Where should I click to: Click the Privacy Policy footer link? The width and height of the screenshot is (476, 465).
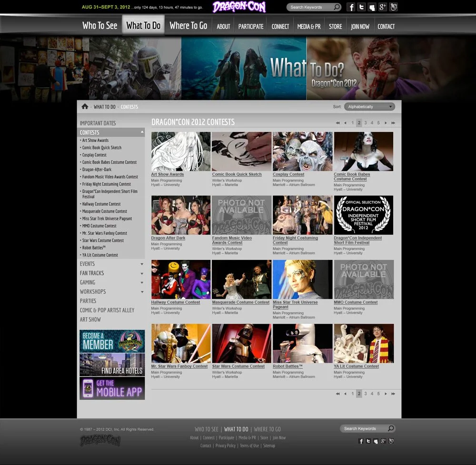tap(226, 445)
